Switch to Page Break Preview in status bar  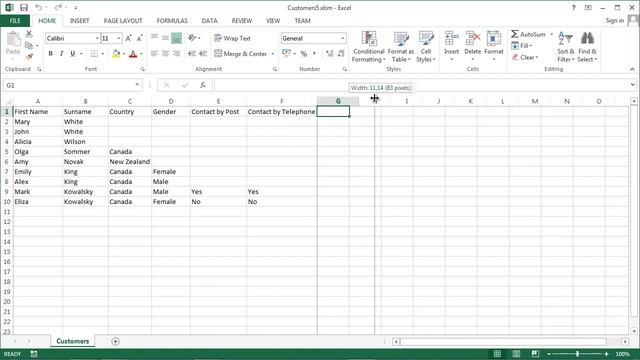(535, 354)
